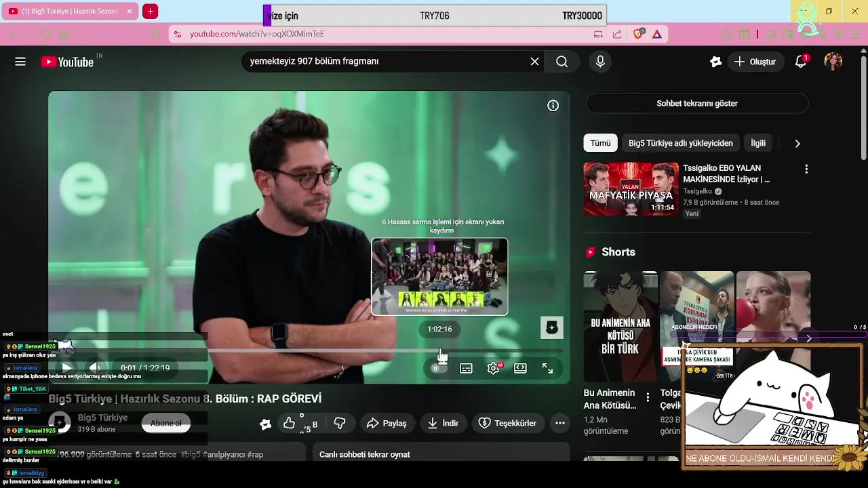Image resolution: width=868 pixels, height=488 pixels.
Task: Switch the player to theater mode
Action: click(x=520, y=368)
